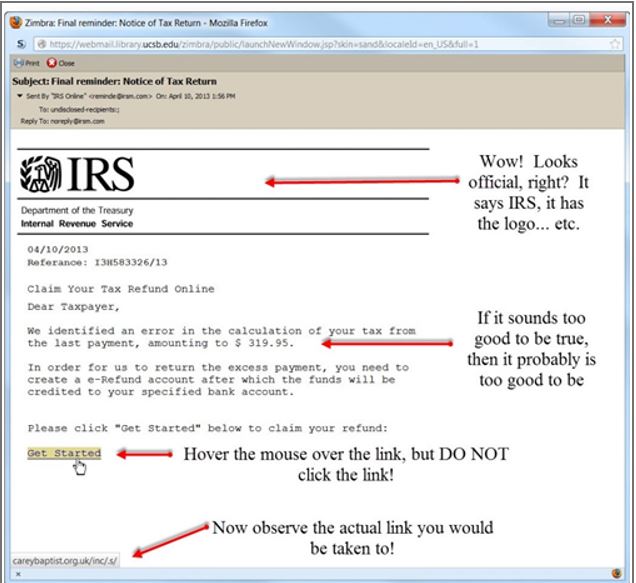Click the sender address reminde@irsm.com
Image resolution: width=636 pixels, height=583 pixels.
[x=120, y=96]
